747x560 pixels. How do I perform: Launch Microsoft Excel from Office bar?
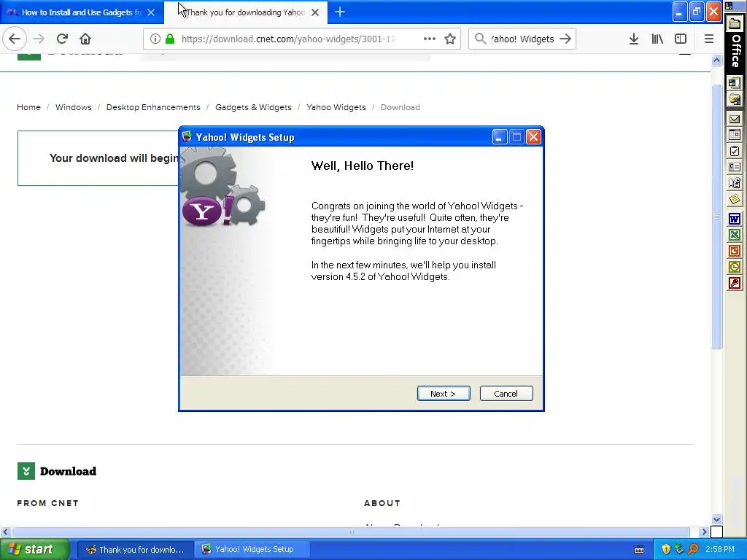[x=735, y=235]
